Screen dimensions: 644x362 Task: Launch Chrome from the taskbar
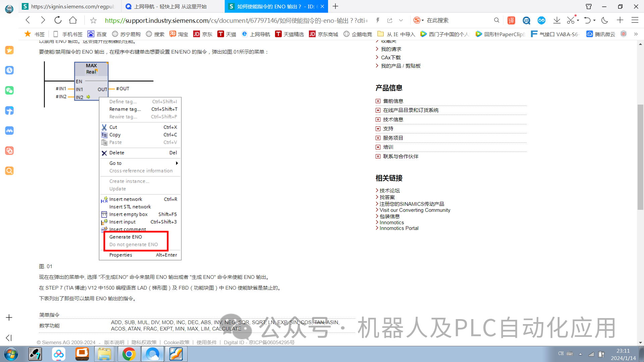pos(129,354)
